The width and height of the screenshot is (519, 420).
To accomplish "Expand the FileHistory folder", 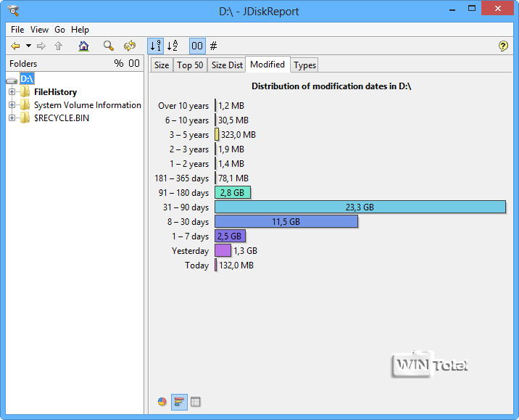I will click(x=12, y=92).
